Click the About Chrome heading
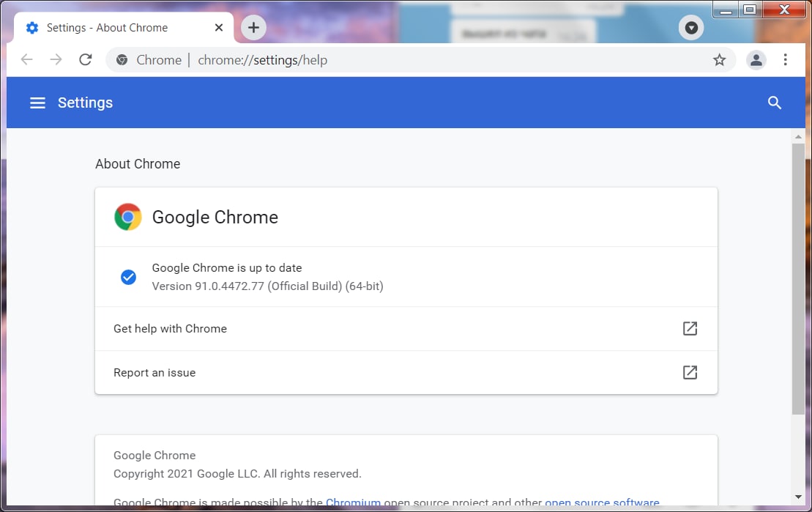This screenshot has height=512, width=812. click(x=138, y=164)
